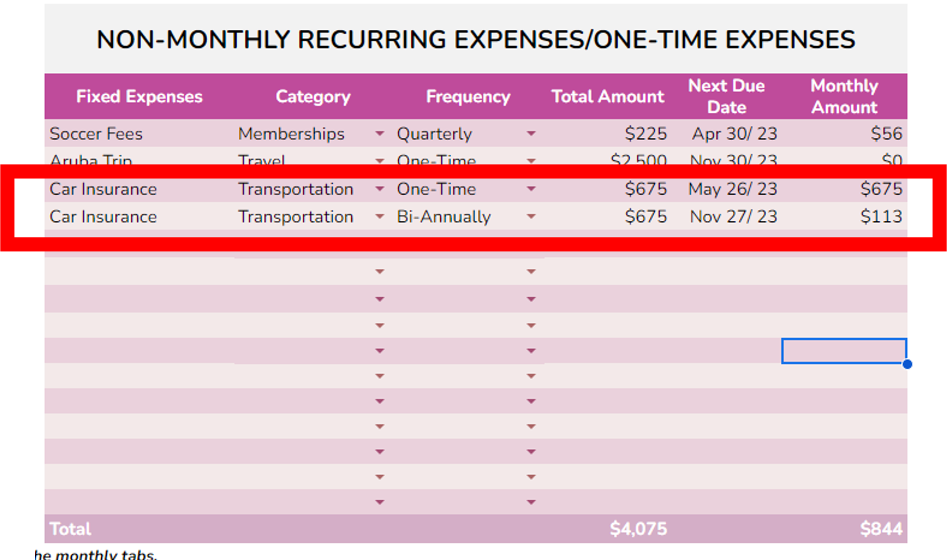Select the Memberships category cell
The image size is (947, 560).
(x=291, y=134)
